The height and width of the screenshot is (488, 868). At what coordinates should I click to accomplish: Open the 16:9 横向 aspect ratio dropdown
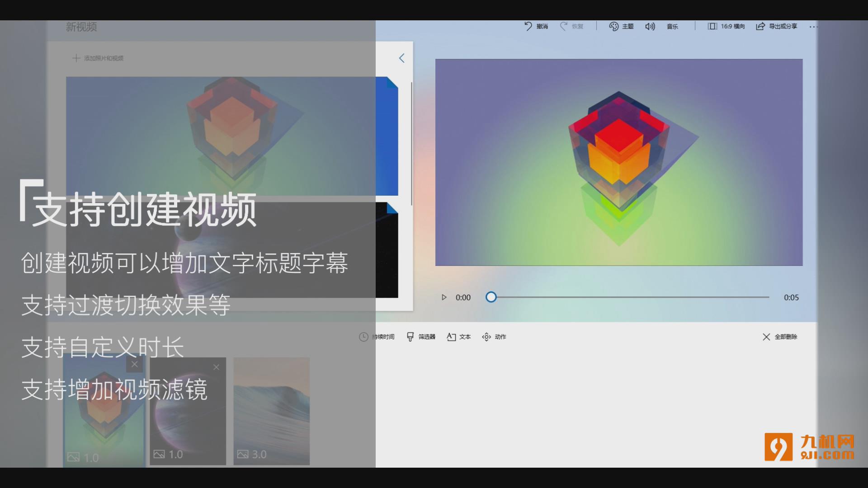pos(726,26)
